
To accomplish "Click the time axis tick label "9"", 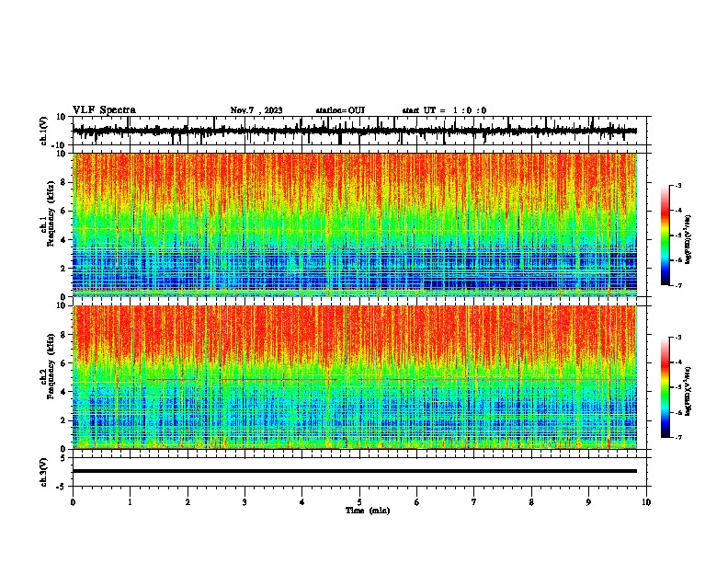I will click(588, 502).
